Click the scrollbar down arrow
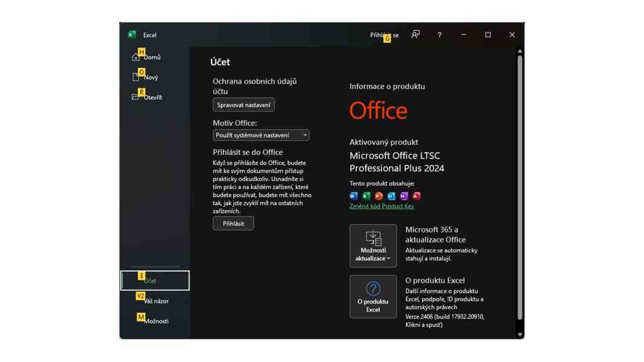The image size is (644, 362). pyautogui.click(x=520, y=334)
